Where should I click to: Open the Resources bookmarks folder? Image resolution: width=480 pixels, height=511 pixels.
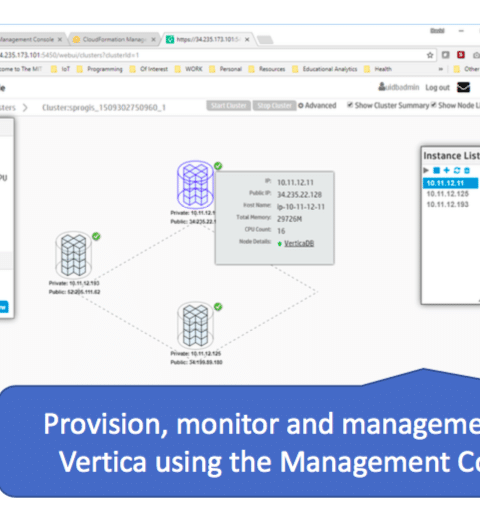pyautogui.click(x=267, y=69)
